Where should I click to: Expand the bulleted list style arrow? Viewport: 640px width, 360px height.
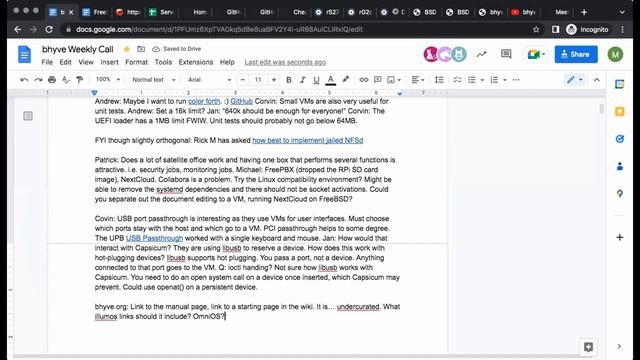point(482,80)
